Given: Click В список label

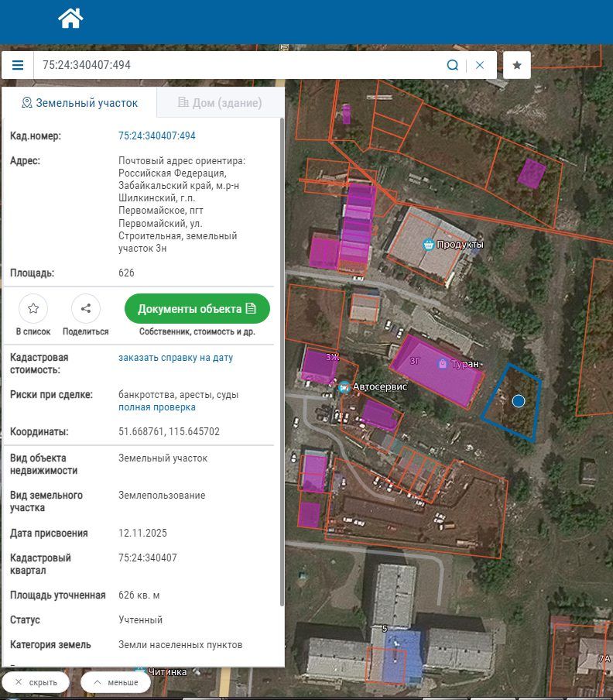Looking at the screenshot, I should click(33, 331).
